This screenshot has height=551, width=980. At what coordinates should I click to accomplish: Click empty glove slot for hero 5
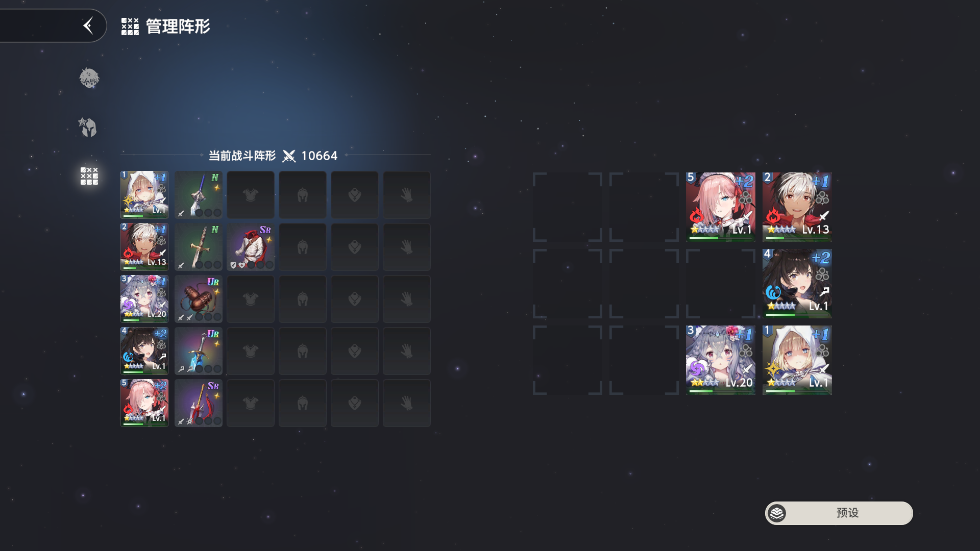(407, 403)
